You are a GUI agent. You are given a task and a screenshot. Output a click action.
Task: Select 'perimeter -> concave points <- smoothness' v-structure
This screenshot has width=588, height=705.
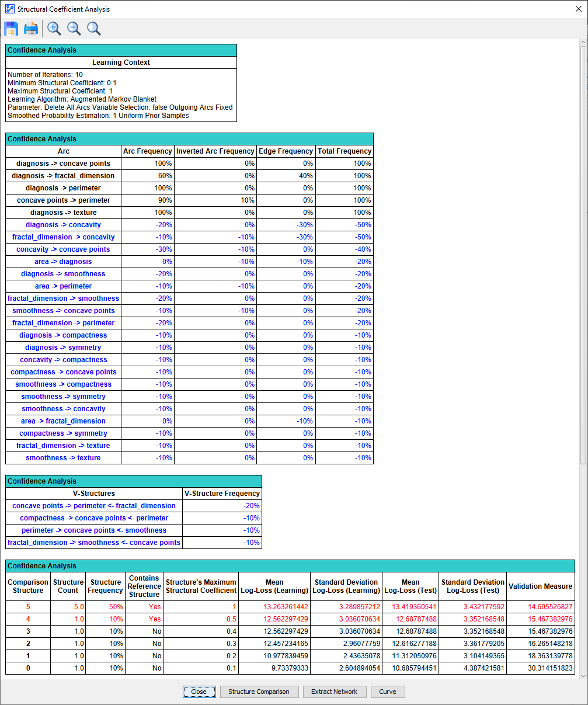94,530
